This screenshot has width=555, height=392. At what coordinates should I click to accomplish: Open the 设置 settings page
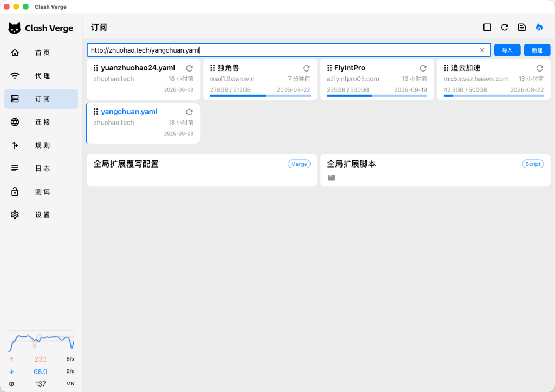pos(41,215)
